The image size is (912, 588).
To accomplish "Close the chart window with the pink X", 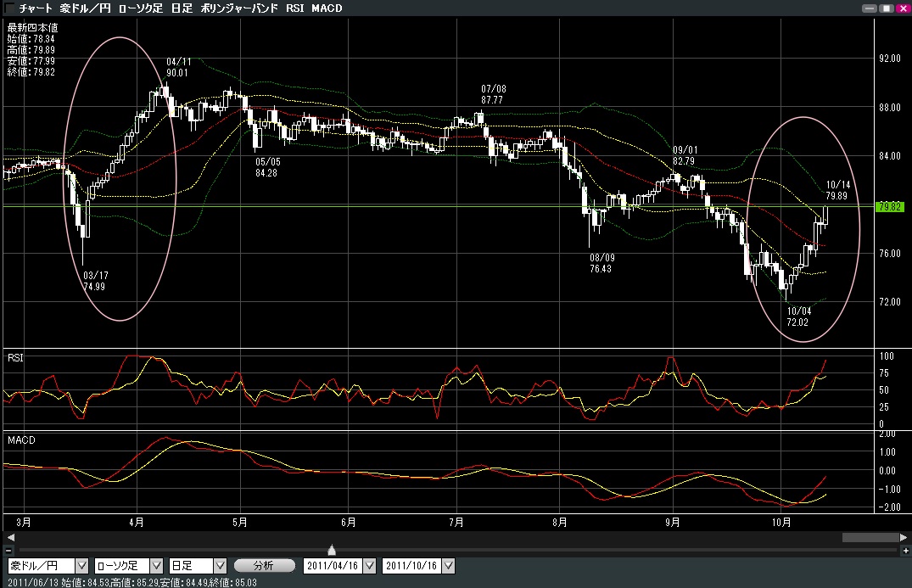I will [902, 8].
